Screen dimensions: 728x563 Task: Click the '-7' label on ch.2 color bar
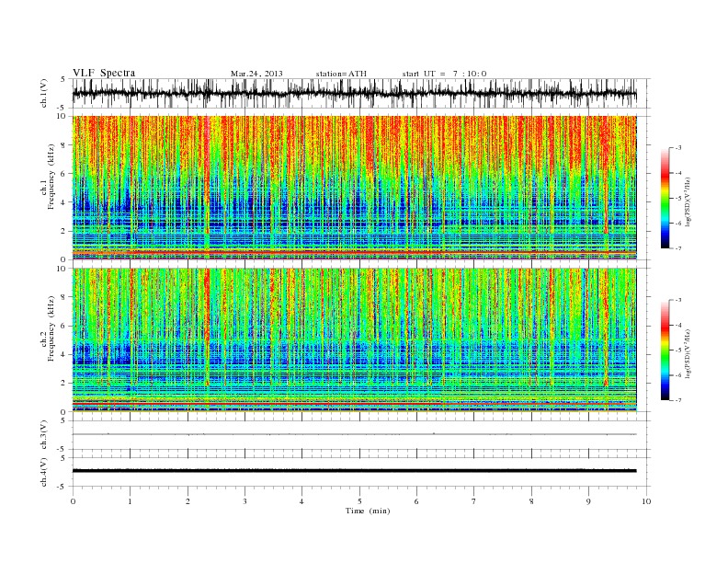click(678, 400)
